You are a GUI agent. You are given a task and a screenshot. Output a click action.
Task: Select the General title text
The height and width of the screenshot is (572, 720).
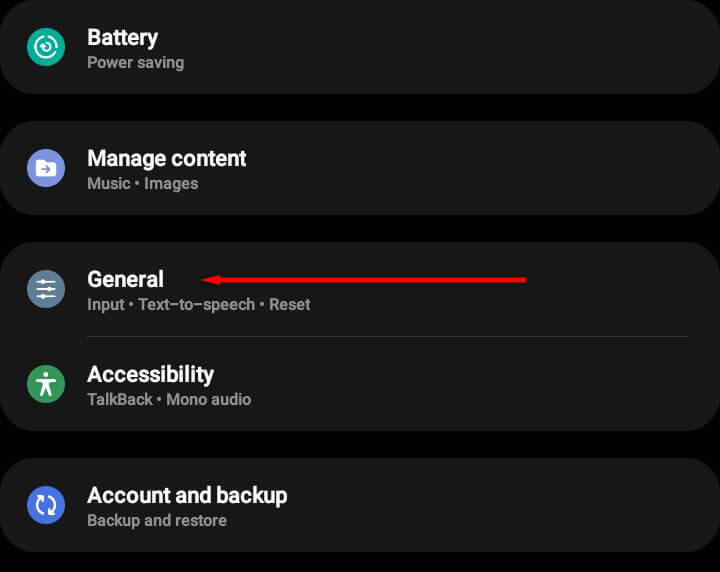click(125, 280)
